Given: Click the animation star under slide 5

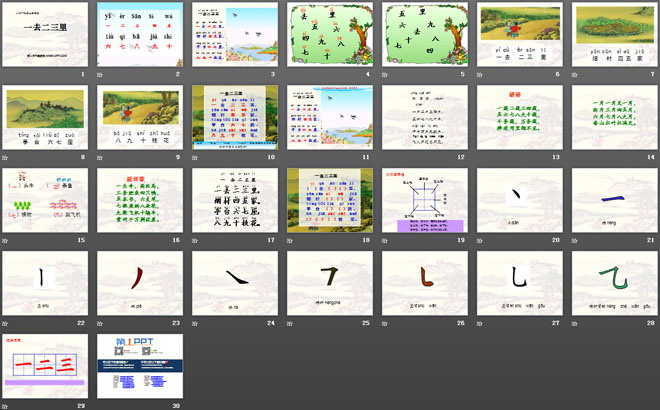Looking at the screenshot, I should (x=385, y=75).
